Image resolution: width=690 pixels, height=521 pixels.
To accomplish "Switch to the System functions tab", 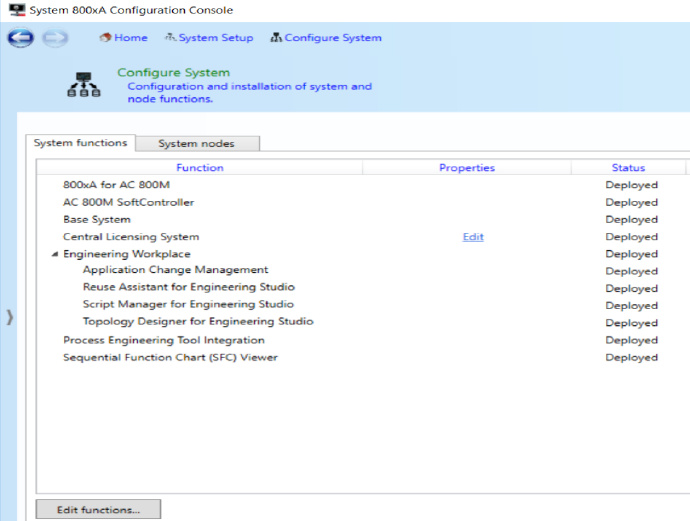I will [81, 143].
